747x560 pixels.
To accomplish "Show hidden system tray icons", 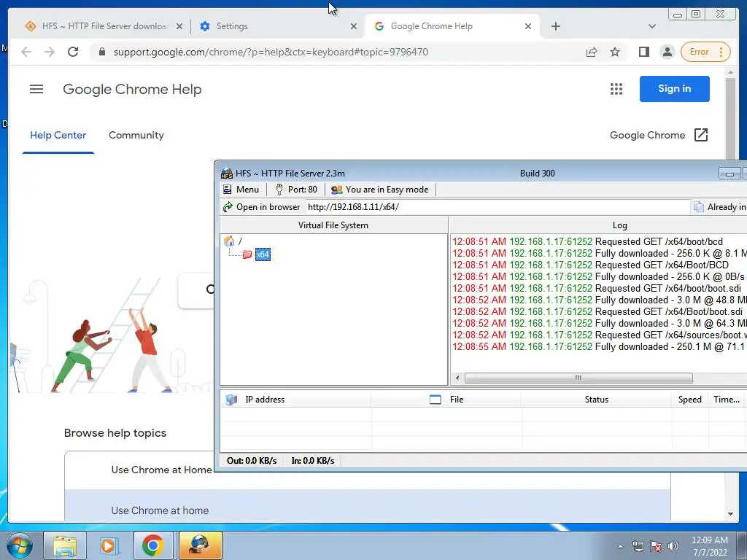I will pos(620,546).
